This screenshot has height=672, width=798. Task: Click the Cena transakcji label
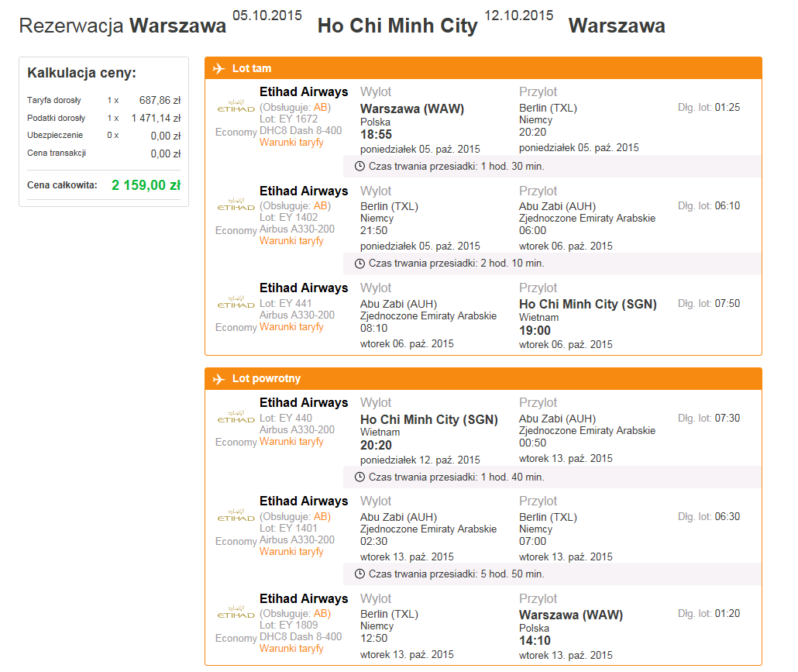(x=57, y=153)
